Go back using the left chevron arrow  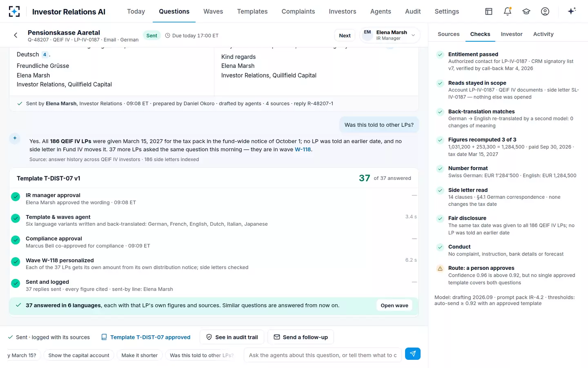(16, 35)
